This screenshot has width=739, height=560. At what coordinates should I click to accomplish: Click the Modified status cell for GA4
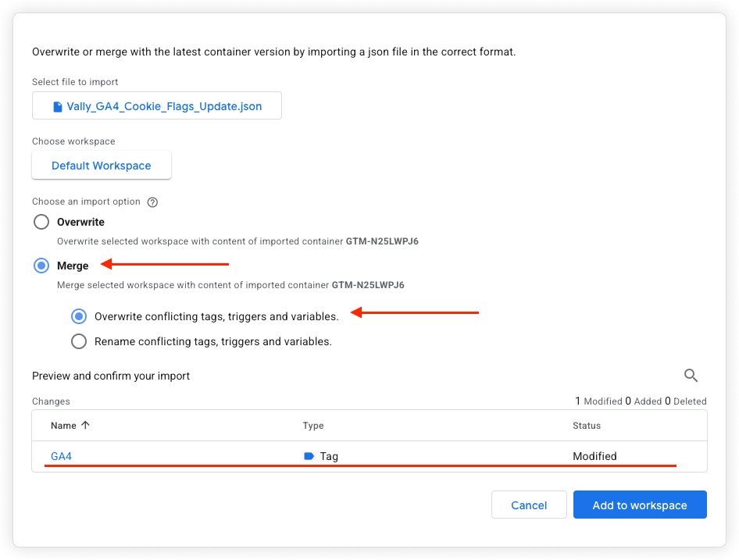click(x=594, y=456)
